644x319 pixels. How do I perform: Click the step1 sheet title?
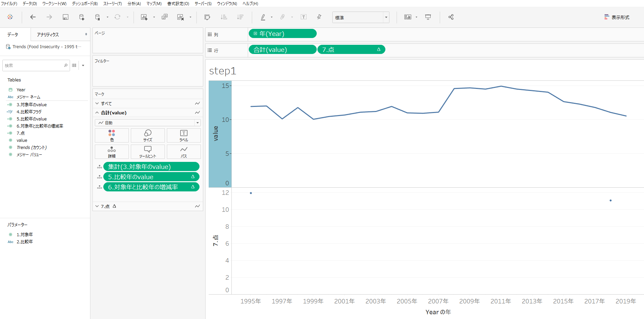223,71
